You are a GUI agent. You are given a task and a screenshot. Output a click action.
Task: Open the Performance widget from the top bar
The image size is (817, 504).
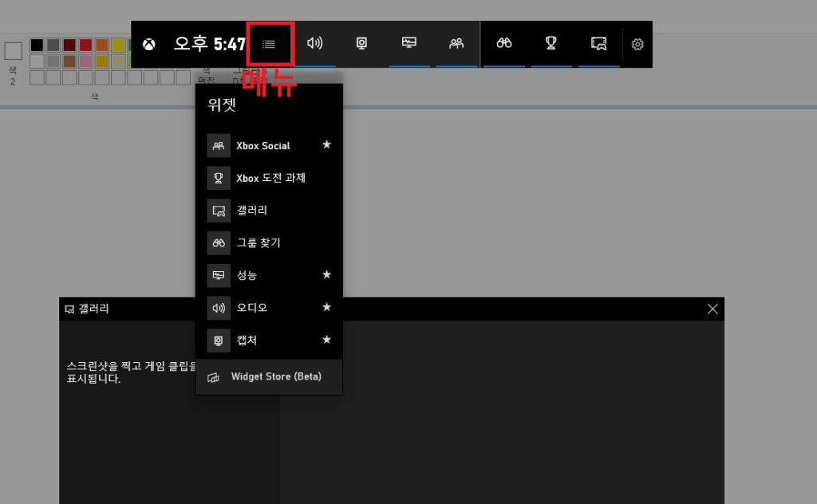(409, 43)
